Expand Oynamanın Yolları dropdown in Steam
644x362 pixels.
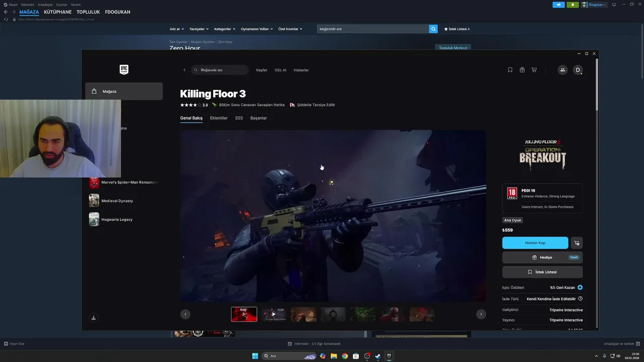click(x=257, y=29)
